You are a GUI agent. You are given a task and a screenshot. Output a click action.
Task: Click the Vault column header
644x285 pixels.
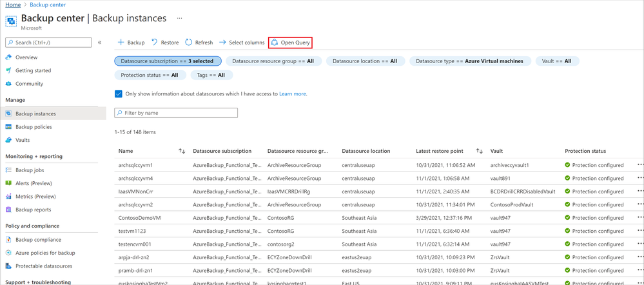496,151
